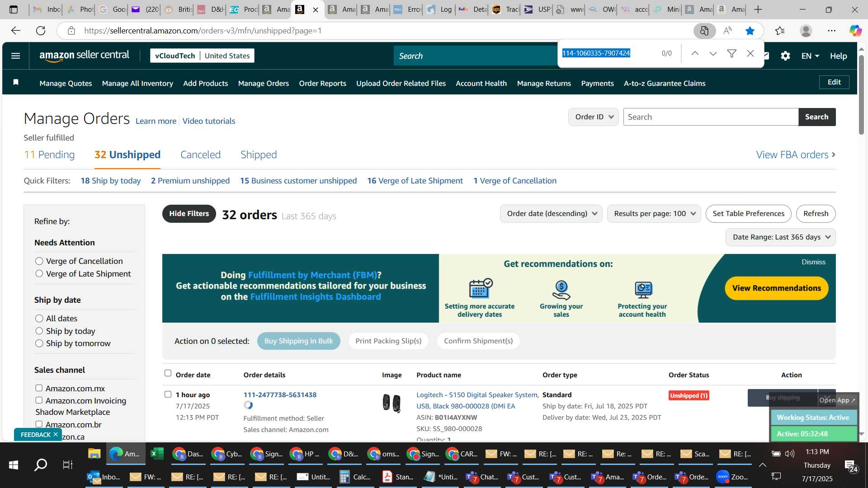Open the browser profile avatar
Viewport: 868px width, 488px height.
[x=806, y=31]
